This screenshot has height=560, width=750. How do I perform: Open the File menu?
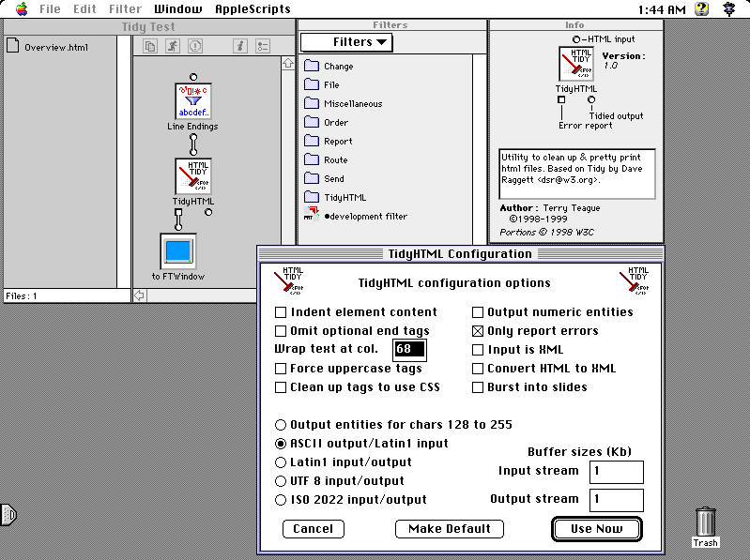(50, 8)
